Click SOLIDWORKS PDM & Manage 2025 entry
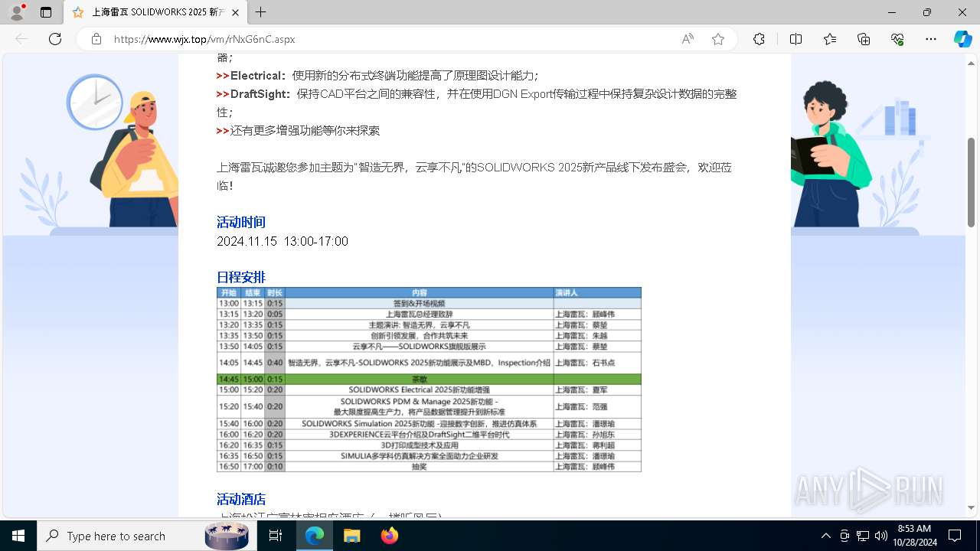Viewport: 980px width, 551px height. coord(420,406)
